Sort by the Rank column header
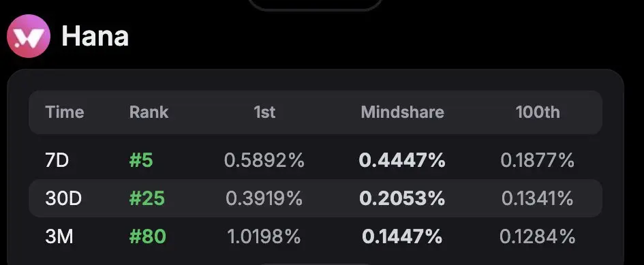 click(x=149, y=112)
